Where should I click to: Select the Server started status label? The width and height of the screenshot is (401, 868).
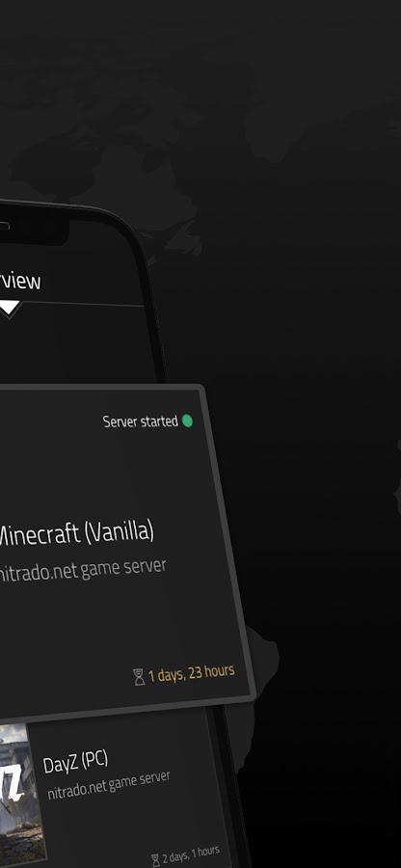[x=141, y=421]
